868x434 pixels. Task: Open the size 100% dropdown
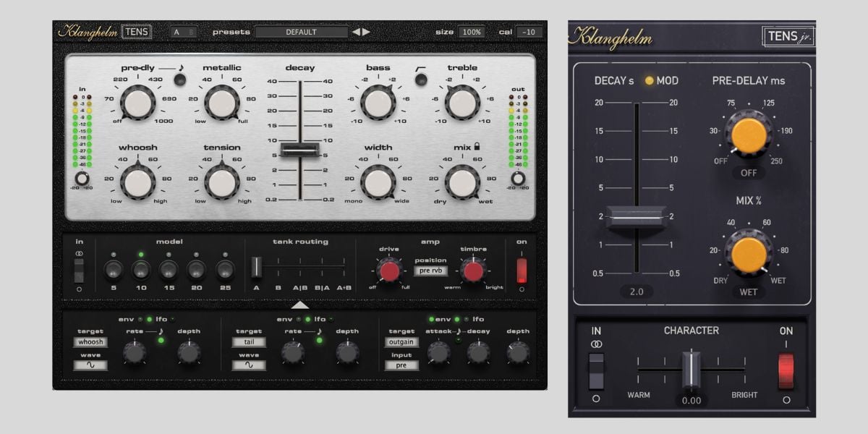pyautogui.click(x=470, y=32)
